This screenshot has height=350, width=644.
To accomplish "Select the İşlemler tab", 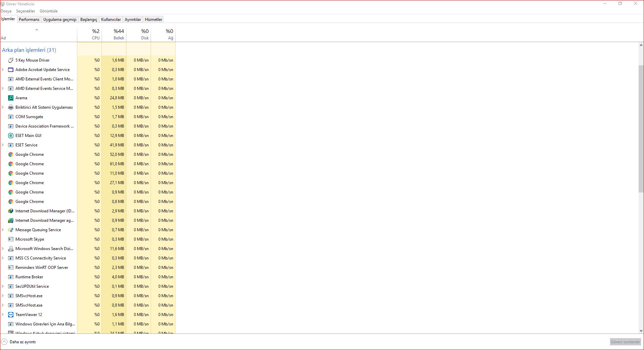I will pos(8,19).
